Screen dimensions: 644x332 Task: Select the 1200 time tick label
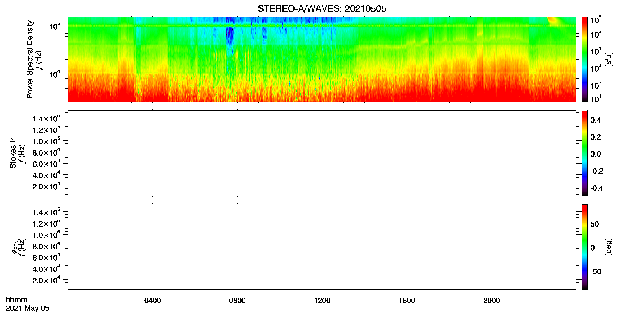tap(322, 301)
